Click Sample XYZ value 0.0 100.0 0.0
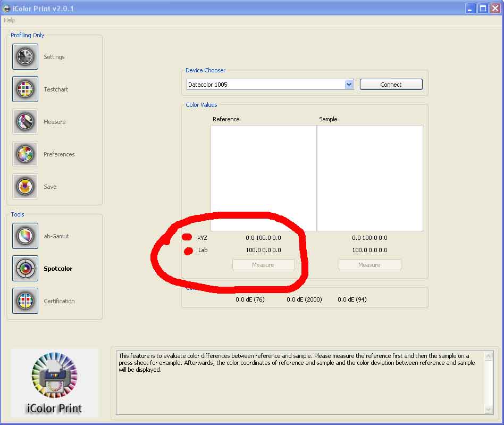The image size is (504, 425). (369, 238)
